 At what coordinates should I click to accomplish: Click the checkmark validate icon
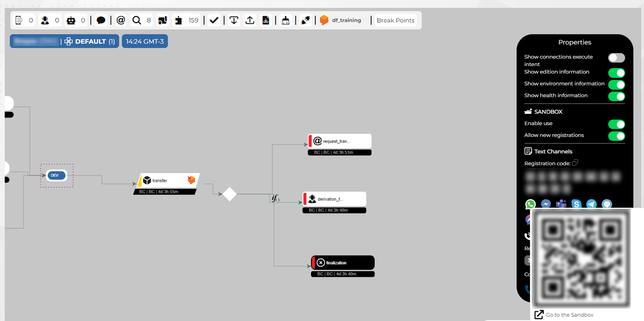pos(214,20)
